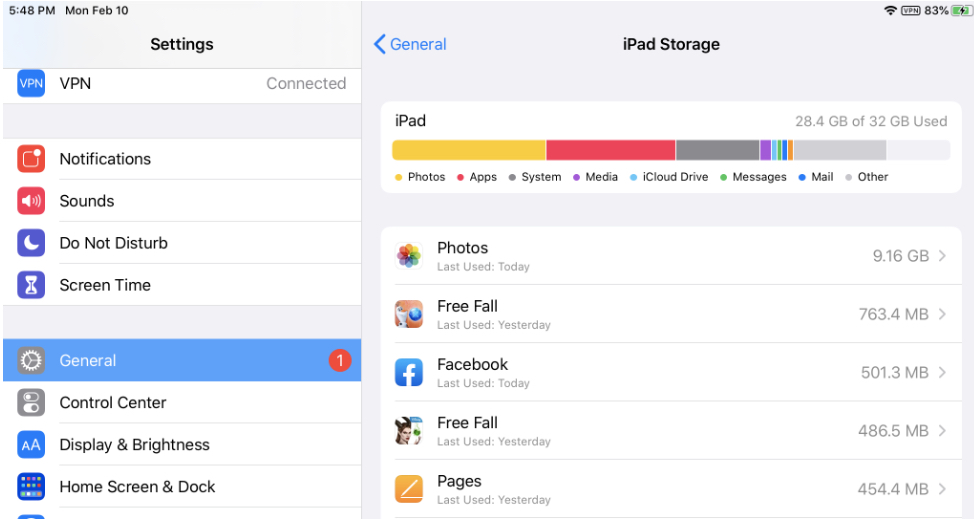The image size is (974, 519).
Task: Tap the light gray Other segment in storage bar
Action: (840, 150)
